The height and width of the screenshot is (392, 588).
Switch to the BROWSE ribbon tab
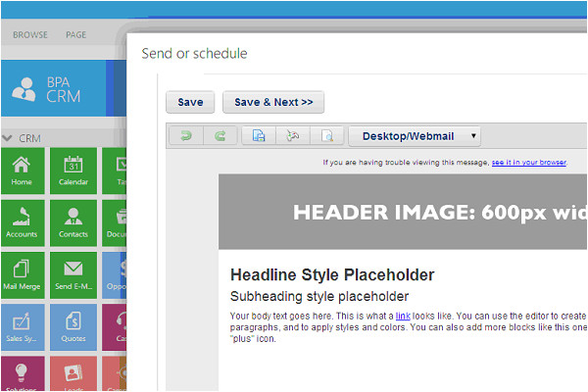pyautogui.click(x=29, y=34)
